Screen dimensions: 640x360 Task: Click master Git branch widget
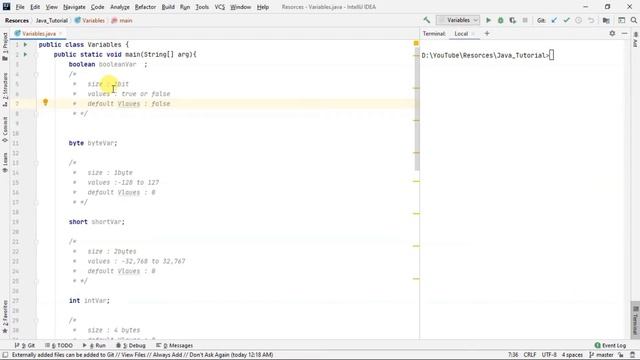coord(601,355)
